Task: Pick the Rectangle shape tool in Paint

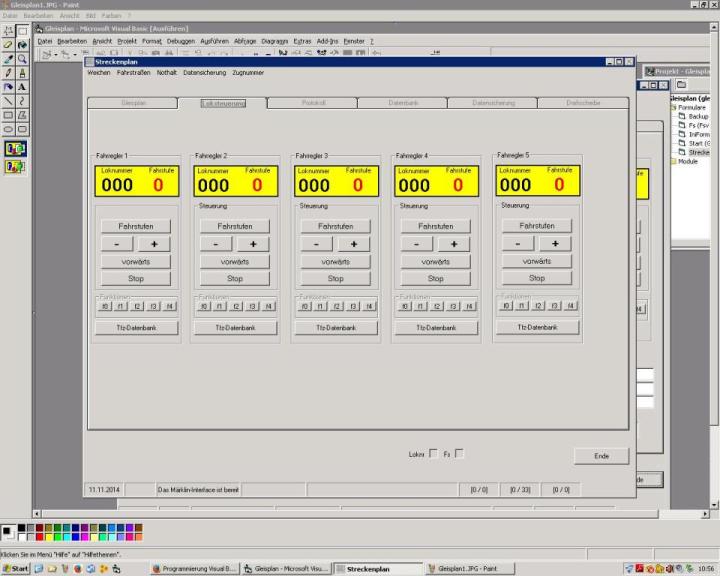Action: point(8,115)
